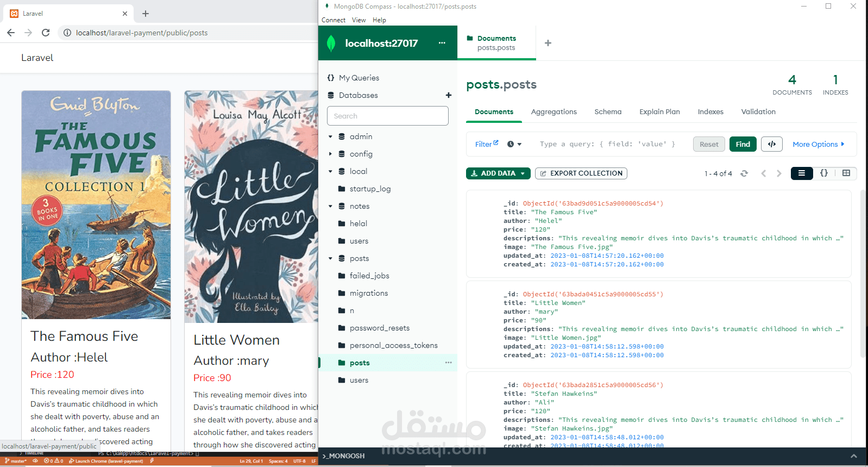Click the refresh documents icon

point(744,173)
